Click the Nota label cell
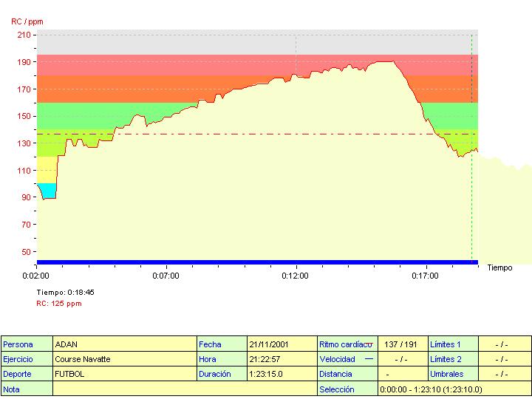Screen dimensions: 532x399 (x=27, y=389)
